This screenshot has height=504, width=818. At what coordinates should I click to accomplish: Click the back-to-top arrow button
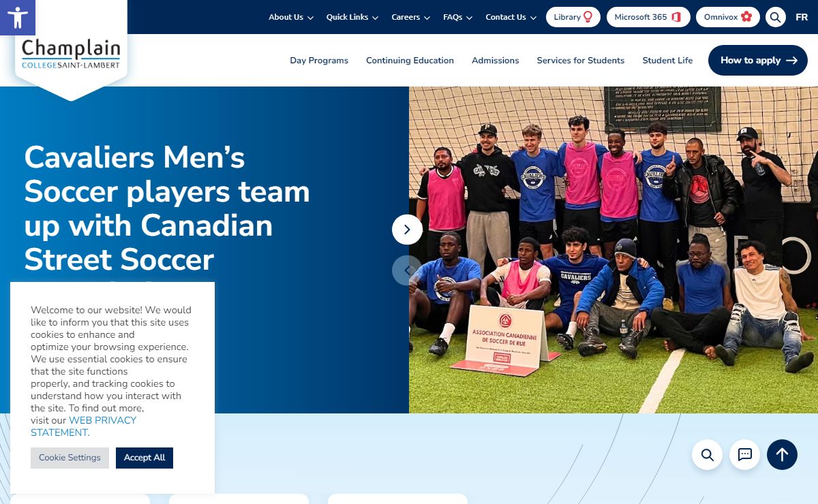coord(782,454)
